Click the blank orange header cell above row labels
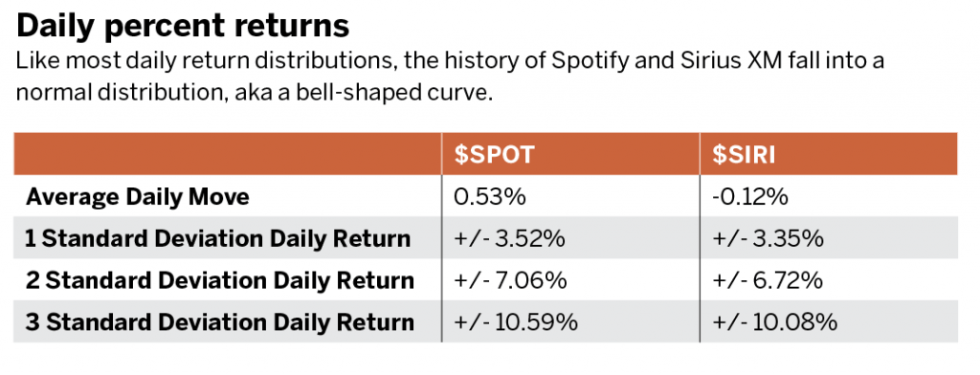Image resolution: width=980 pixels, height=375 pixels. [228, 154]
